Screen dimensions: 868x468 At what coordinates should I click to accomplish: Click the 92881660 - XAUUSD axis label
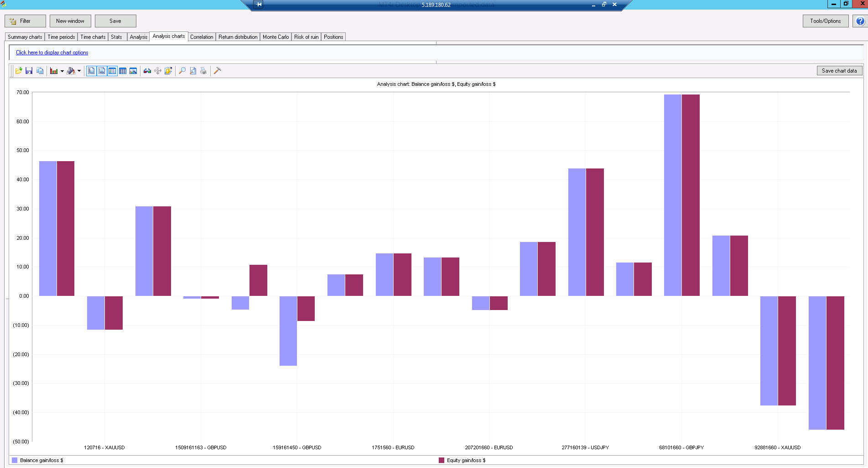(778, 447)
